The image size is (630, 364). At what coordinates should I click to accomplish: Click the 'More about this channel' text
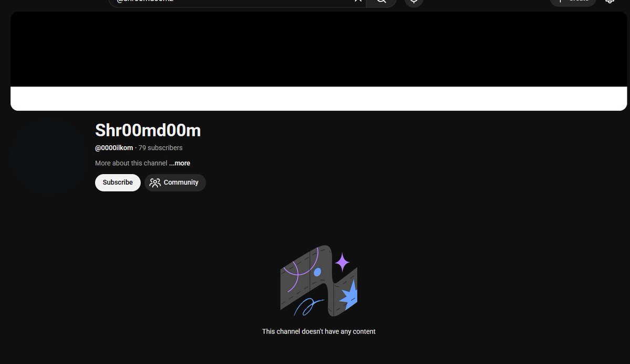(x=131, y=163)
